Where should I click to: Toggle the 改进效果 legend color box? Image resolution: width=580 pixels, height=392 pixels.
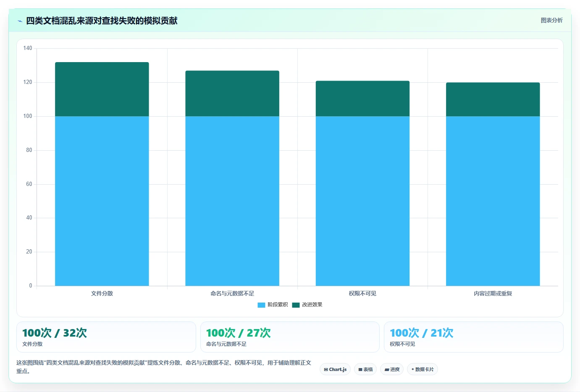(296, 305)
